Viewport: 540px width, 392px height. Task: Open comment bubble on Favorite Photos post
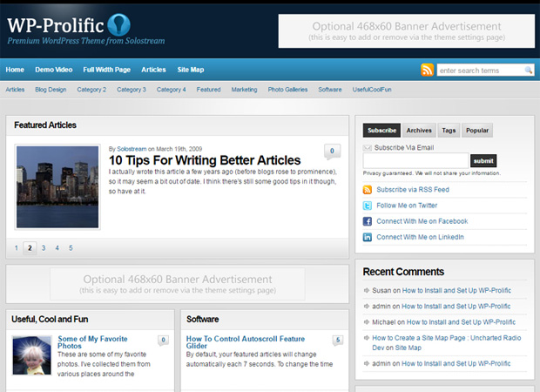pyautogui.click(x=163, y=340)
